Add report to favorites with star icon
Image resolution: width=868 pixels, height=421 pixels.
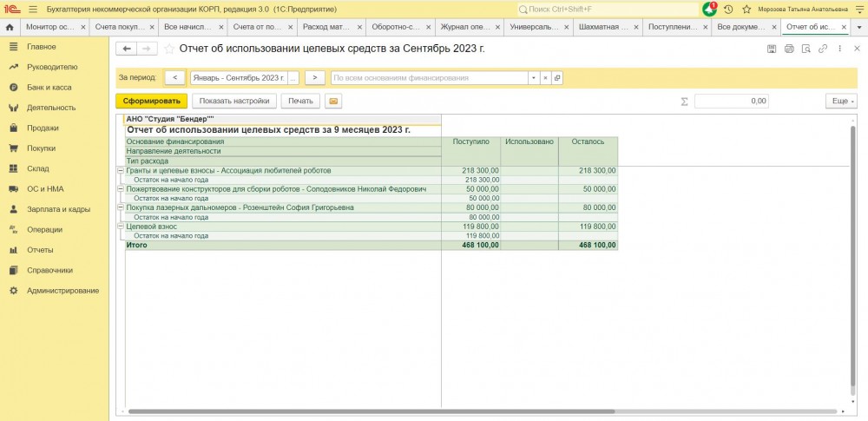170,49
